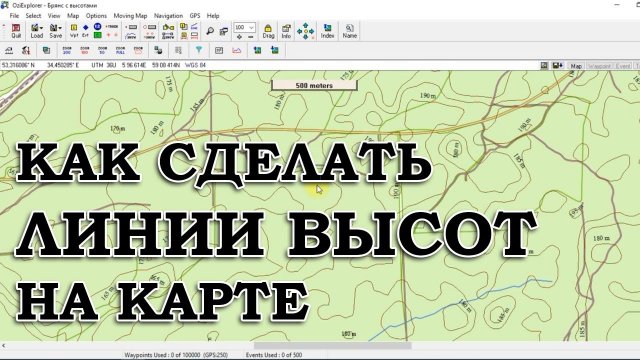
Task: Click the save icon beside Map button
Action: [x=557, y=65]
